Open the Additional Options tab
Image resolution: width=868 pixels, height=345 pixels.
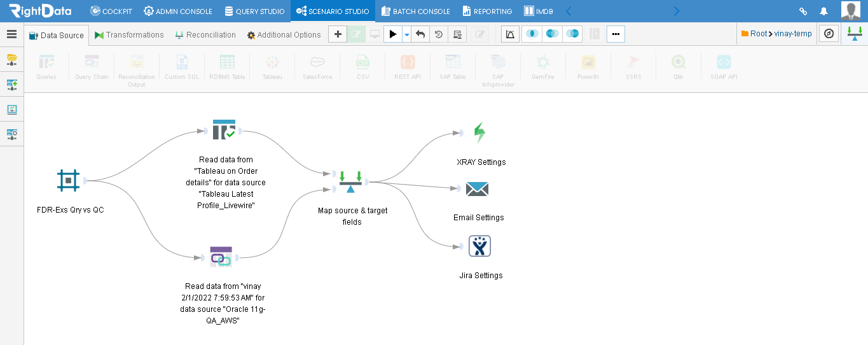coord(284,35)
